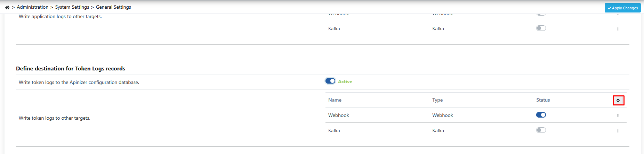Open the three-dot menu for the token logs Kafka row
The height and width of the screenshot is (154, 644).
click(x=618, y=131)
